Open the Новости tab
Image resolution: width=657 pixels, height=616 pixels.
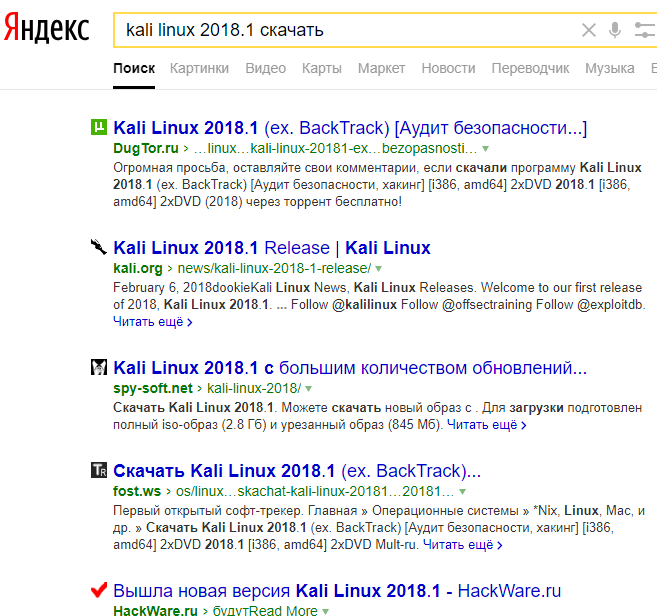click(x=448, y=68)
